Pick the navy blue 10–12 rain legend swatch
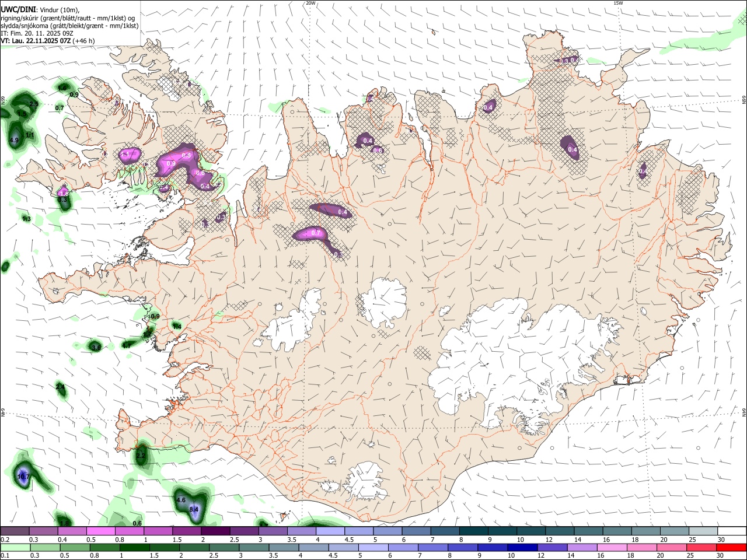Image resolution: width=747 pixels, height=560 pixels. [522, 548]
